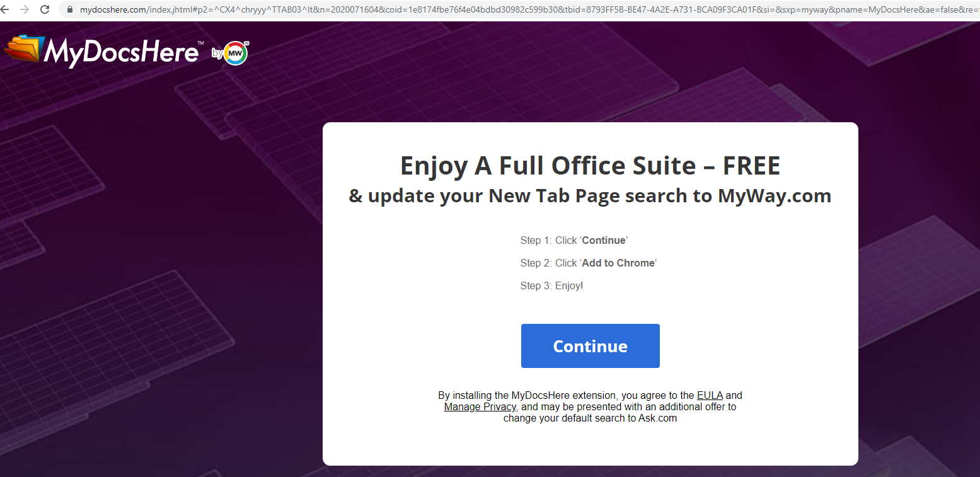Click the 'Step 1: Click Continue' instruction

pyautogui.click(x=574, y=241)
